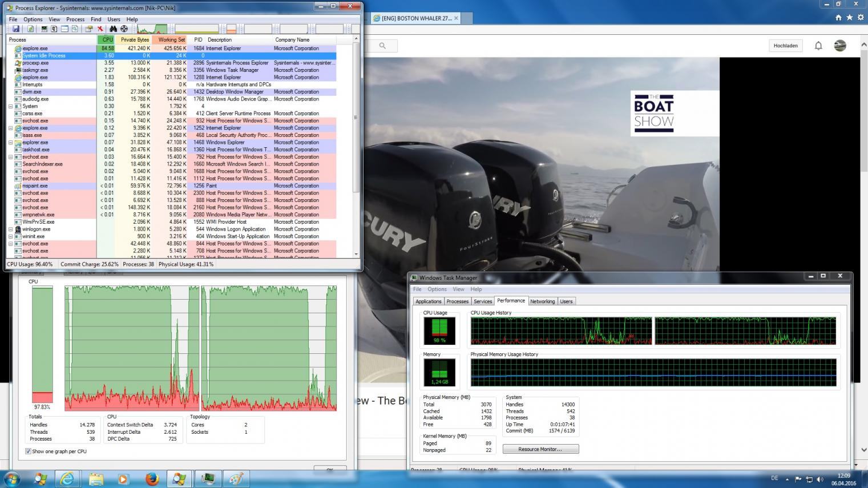
Task: Open the Options menu in Process Explorer
Action: pyautogui.click(x=33, y=19)
